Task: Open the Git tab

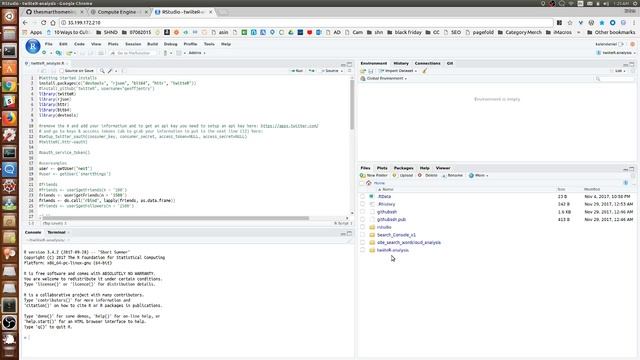Action: pyautogui.click(x=450, y=63)
